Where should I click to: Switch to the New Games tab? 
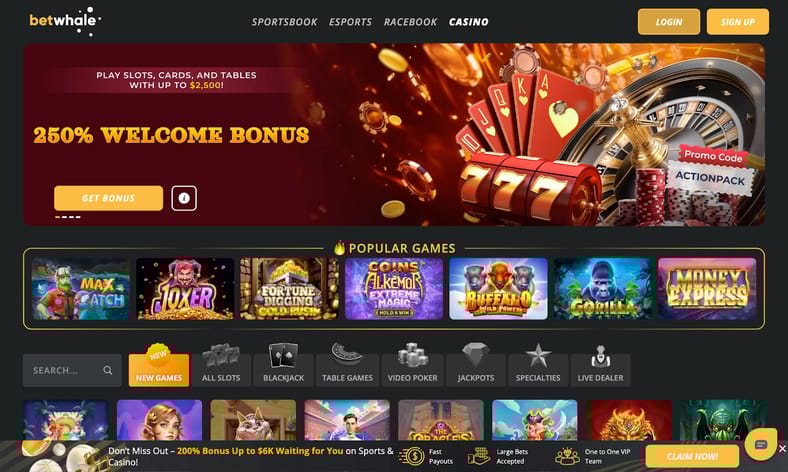[x=159, y=365]
